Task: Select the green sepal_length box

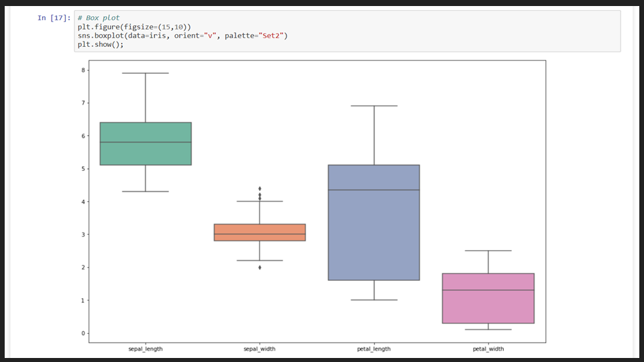Action: [x=146, y=143]
